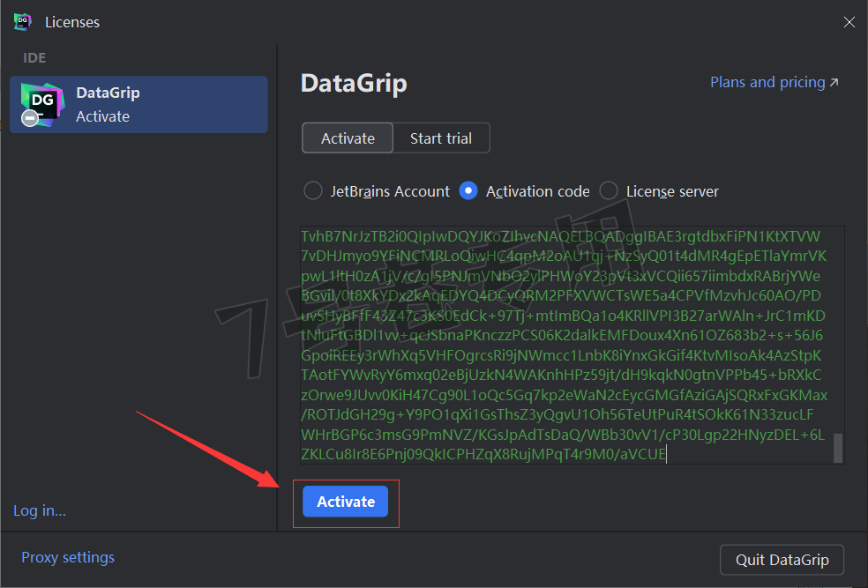Close the Licenses dialog

pos(849,22)
